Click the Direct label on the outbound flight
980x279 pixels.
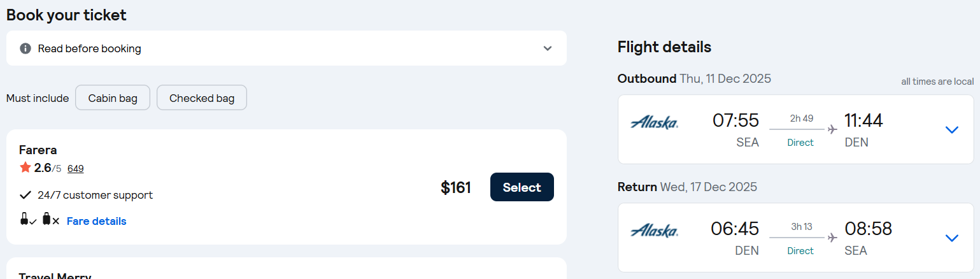[800, 143]
